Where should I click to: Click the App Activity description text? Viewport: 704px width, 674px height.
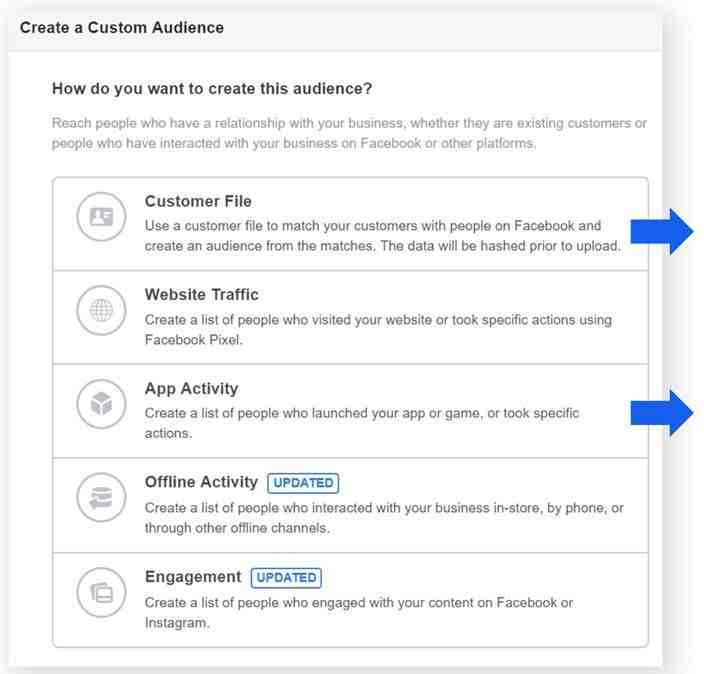(361, 423)
